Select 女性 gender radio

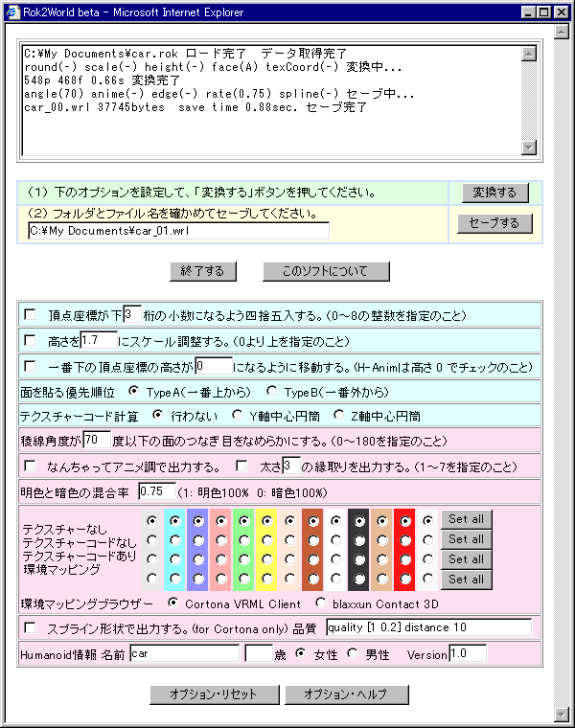click(301, 653)
